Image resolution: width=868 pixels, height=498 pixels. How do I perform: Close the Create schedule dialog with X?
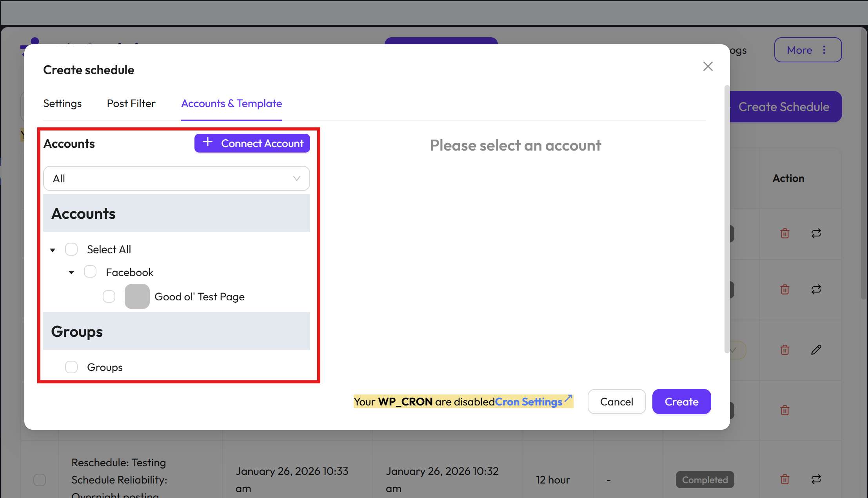coord(708,66)
